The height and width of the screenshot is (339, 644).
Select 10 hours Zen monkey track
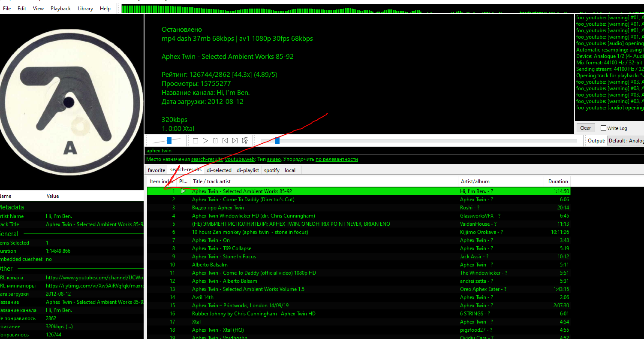click(358, 232)
